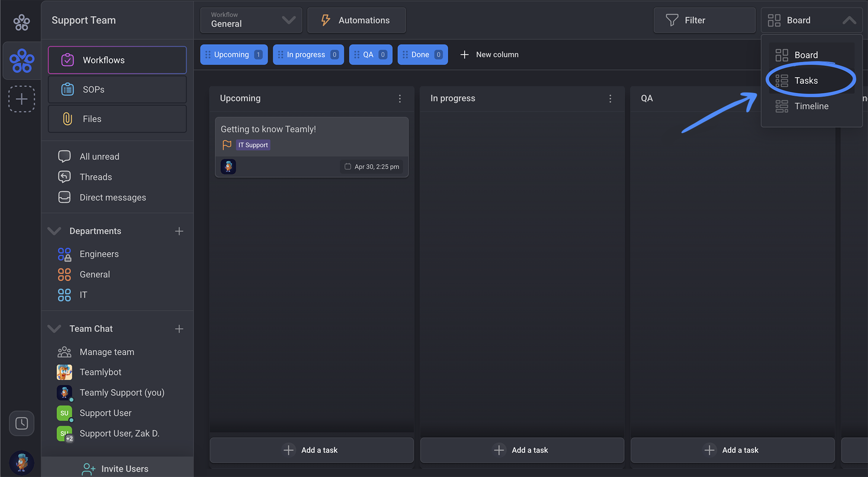868x477 pixels.
Task: Click the QA column chip
Action: click(370, 55)
